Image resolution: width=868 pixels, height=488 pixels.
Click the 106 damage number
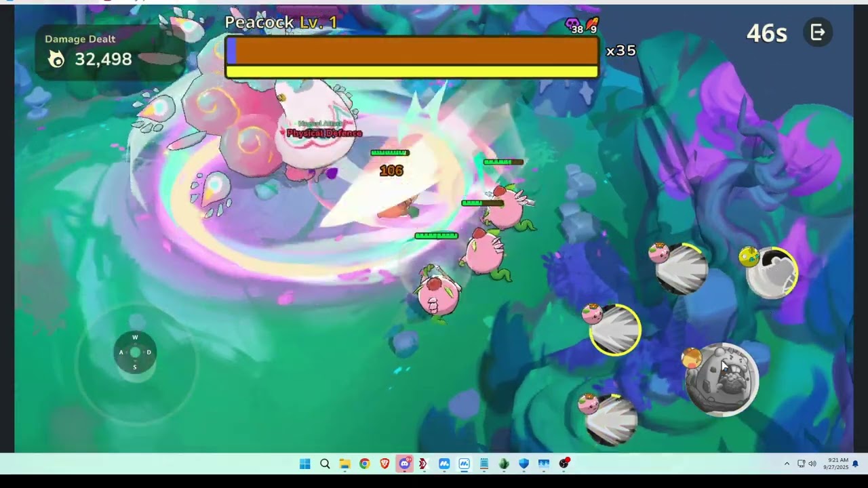click(x=391, y=171)
